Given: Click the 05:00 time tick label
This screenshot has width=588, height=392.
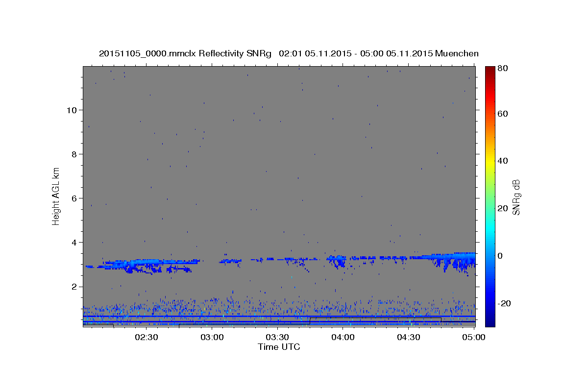Looking at the screenshot, I should click(474, 337).
